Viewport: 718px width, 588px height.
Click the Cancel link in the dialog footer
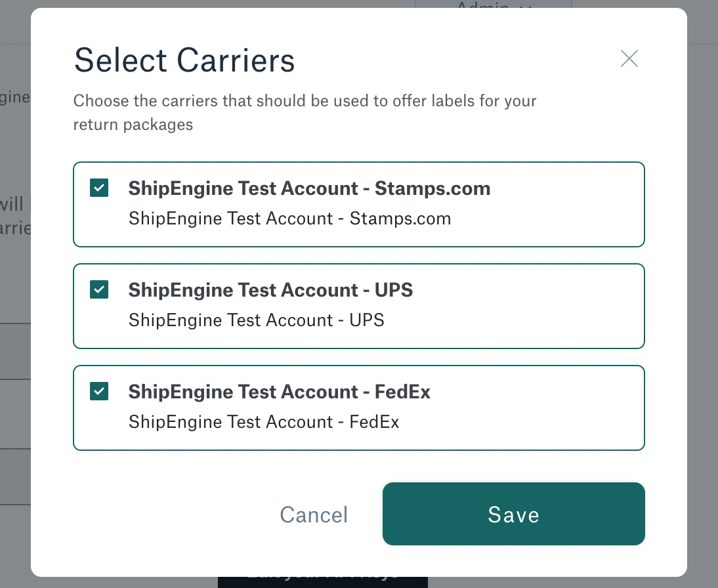click(x=314, y=514)
